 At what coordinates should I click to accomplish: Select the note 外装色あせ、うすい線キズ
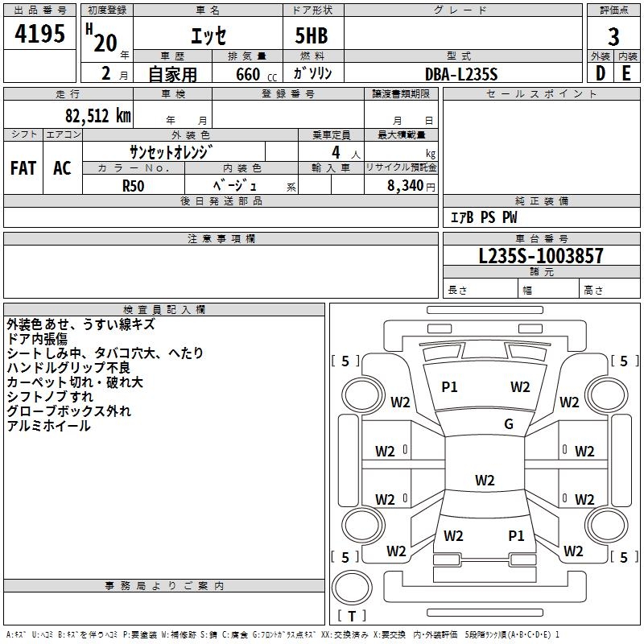(x=81, y=324)
